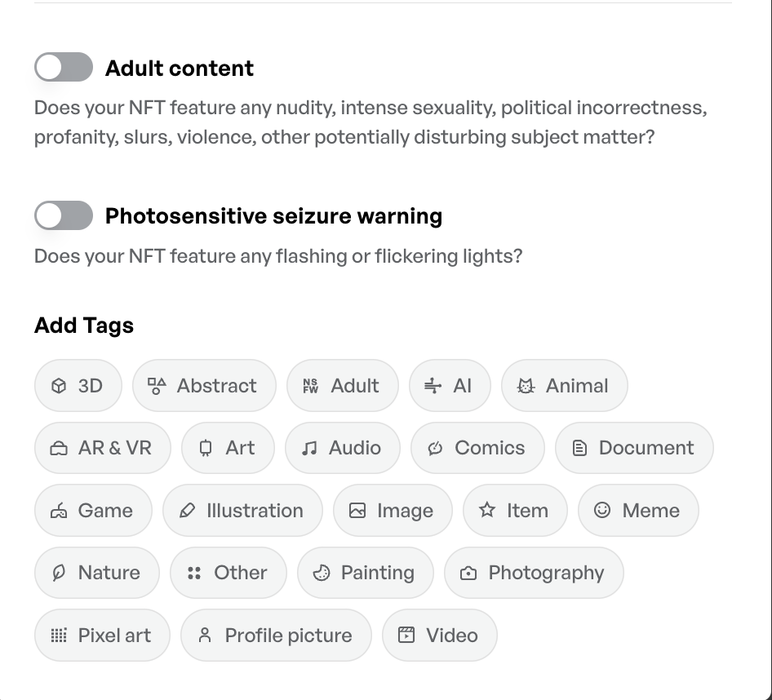
Task: Add the AR & VR tag
Action: tap(103, 448)
